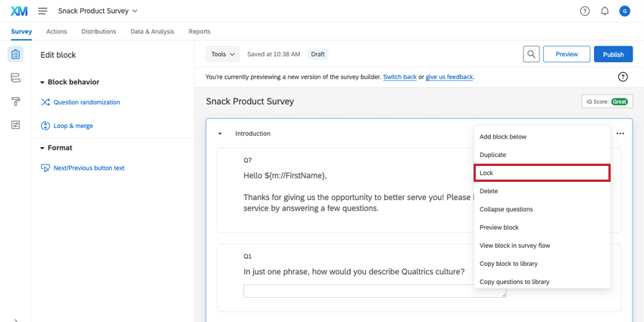Select Duplicate in the block menu
The height and width of the screenshot is (322, 644).
pyautogui.click(x=492, y=155)
